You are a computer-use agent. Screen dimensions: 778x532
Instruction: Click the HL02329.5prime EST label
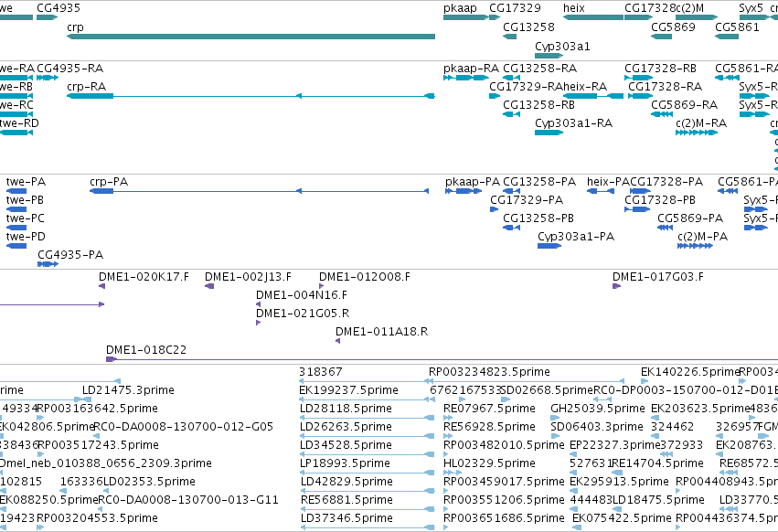tap(489, 463)
